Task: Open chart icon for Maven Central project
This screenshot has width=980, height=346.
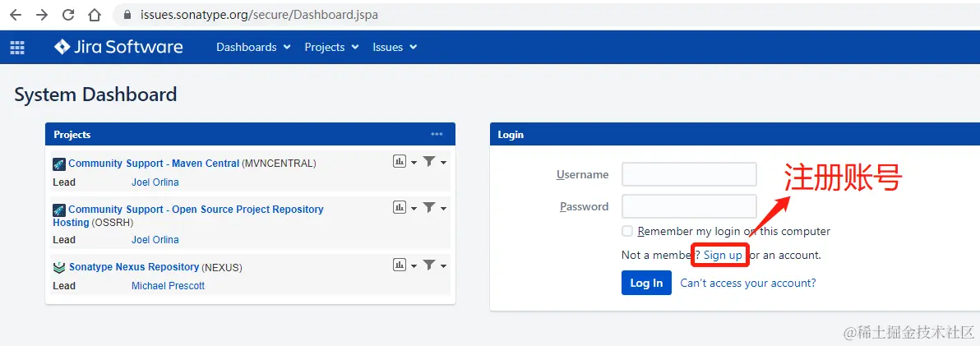Action: point(400,162)
